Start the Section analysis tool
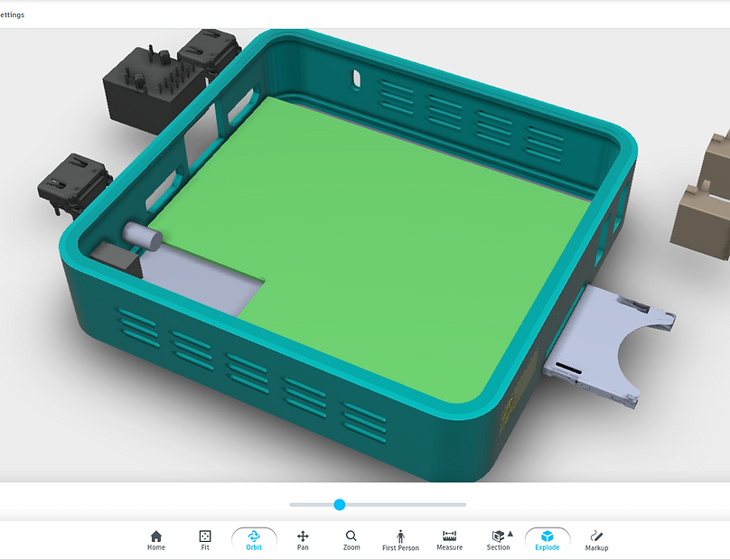 [x=498, y=540]
